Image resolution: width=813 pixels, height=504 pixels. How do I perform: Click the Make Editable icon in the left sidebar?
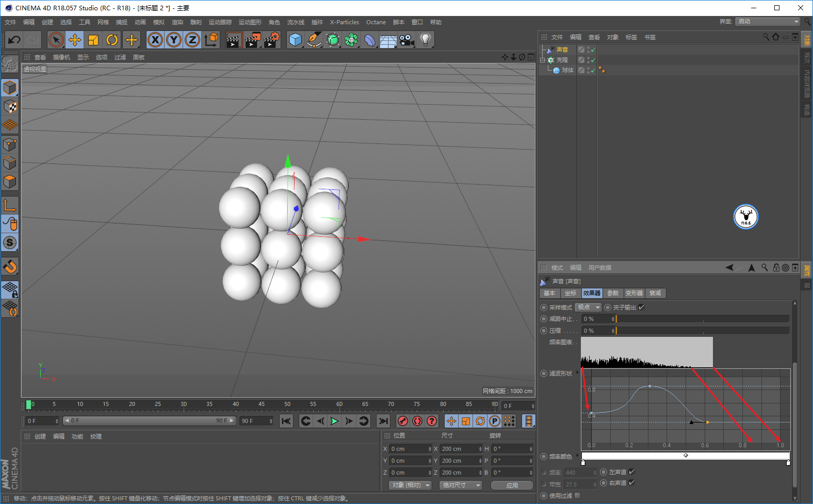point(10,63)
